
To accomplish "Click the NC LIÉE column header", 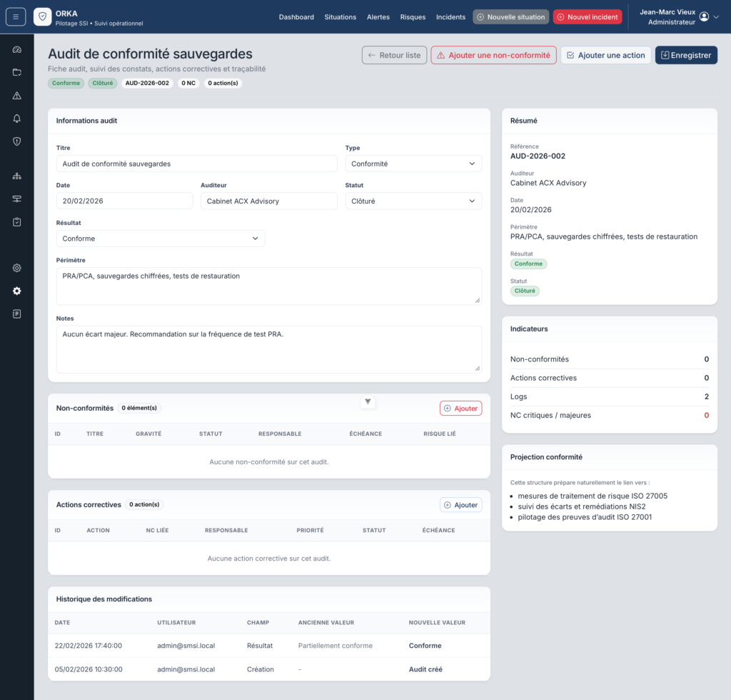I will click(157, 530).
